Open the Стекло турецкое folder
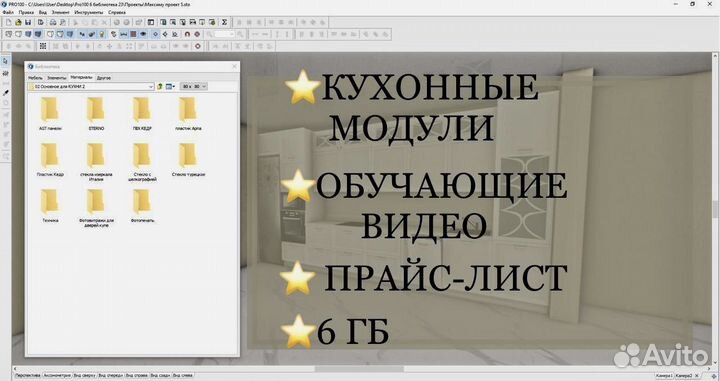720x381 pixels. tap(188, 159)
